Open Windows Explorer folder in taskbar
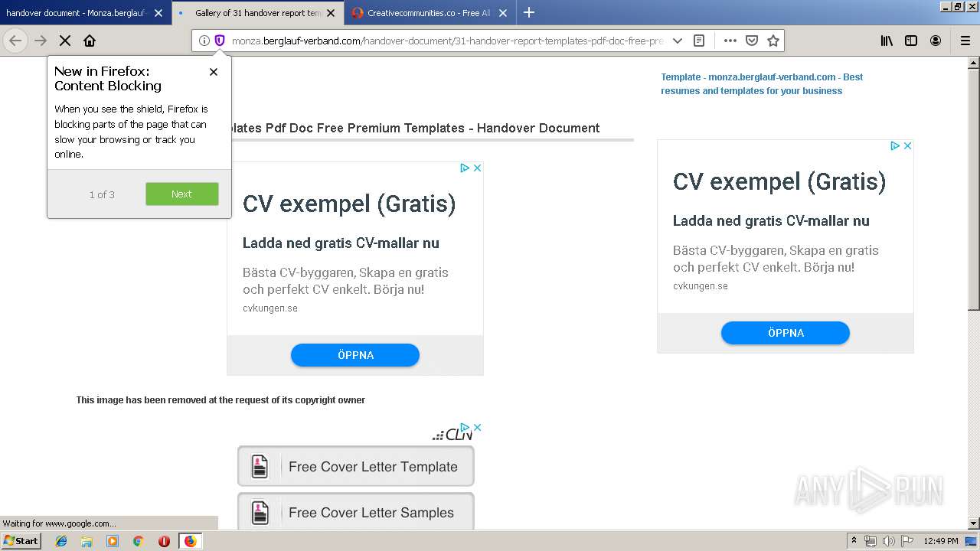Screen dimensions: 980x551 (x=87, y=541)
